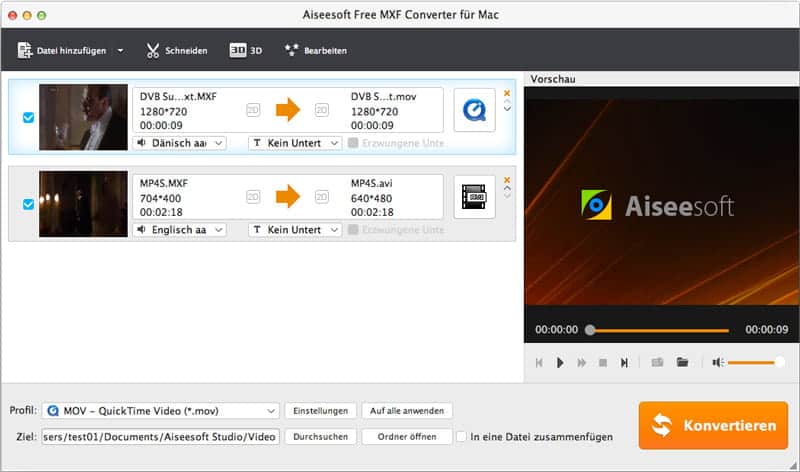Click the Aiseesoft preview video area
Viewport: 800px width, 472px height.
(662, 202)
